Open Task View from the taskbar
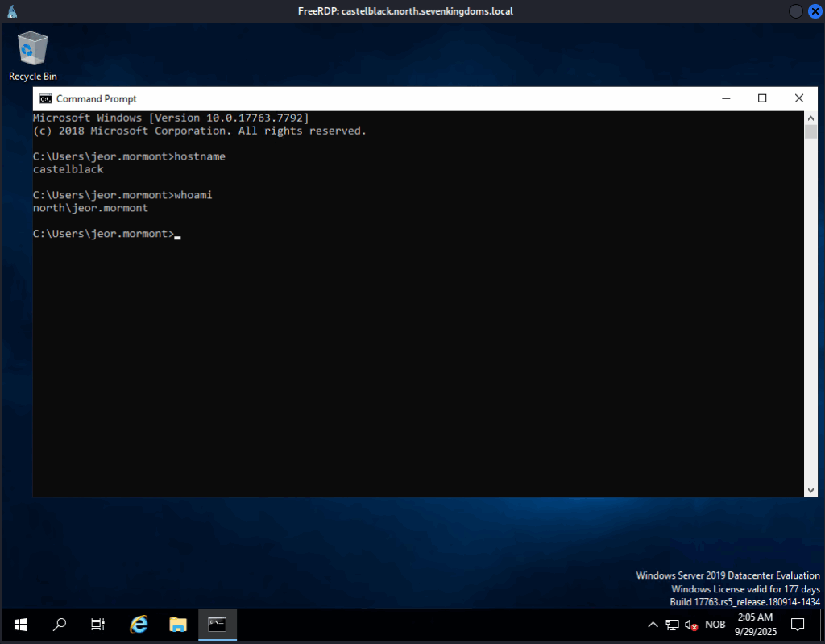Viewport: 825px width, 644px height. 97,624
